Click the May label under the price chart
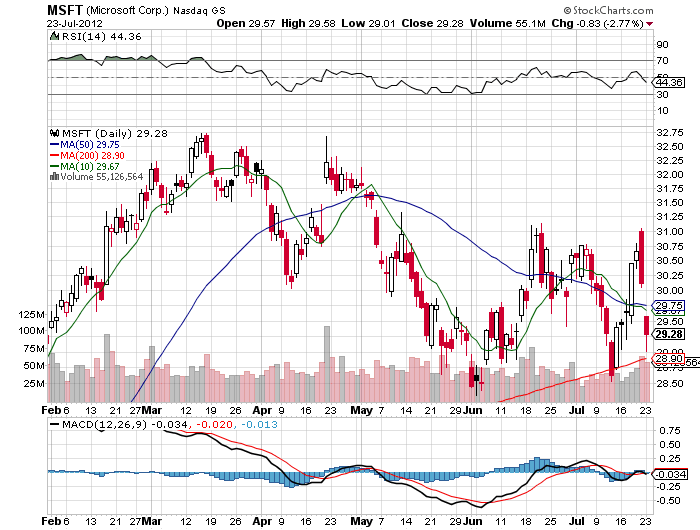Viewport: 700px width, 530px height. 361,410
